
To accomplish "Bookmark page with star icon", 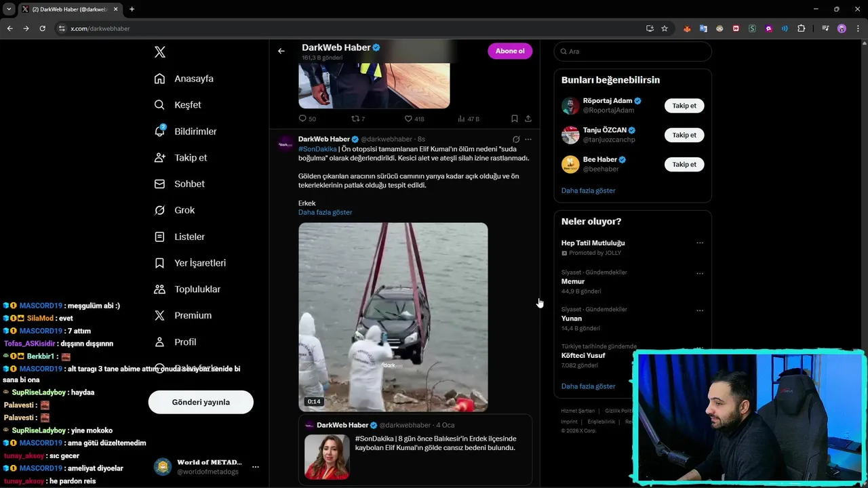I will point(665,28).
